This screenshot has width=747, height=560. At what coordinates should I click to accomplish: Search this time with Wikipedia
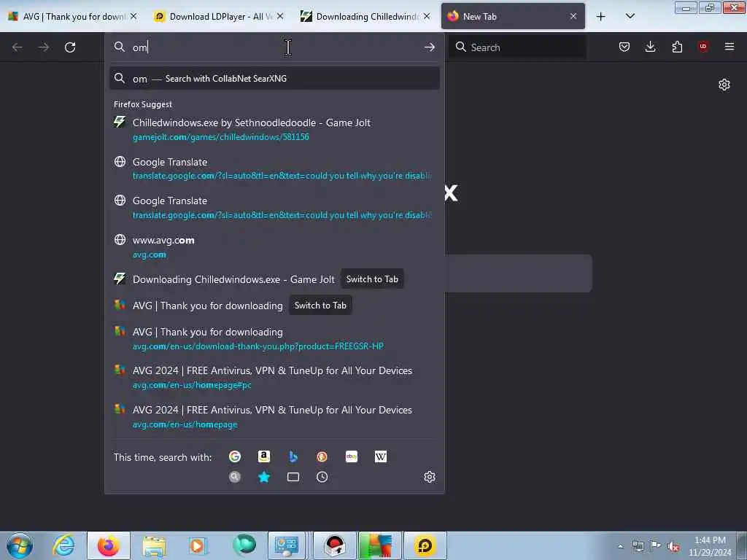[380, 456]
